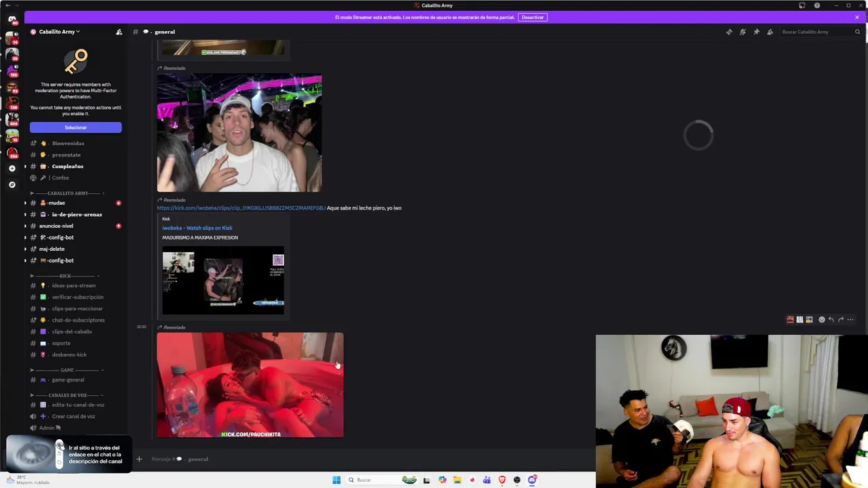The height and width of the screenshot is (488, 868).
Task: Collapse the KICK channel category
Action: (x=65, y=276)
